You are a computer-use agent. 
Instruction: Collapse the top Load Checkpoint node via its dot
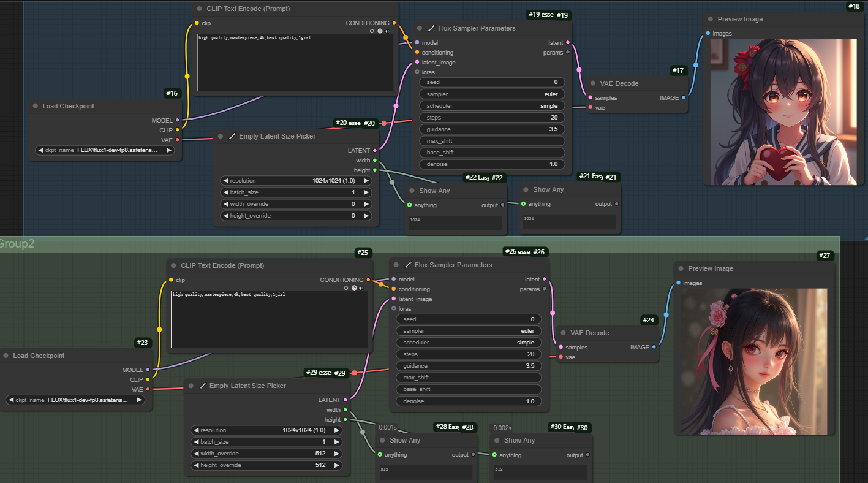click(x=36, y=106)
